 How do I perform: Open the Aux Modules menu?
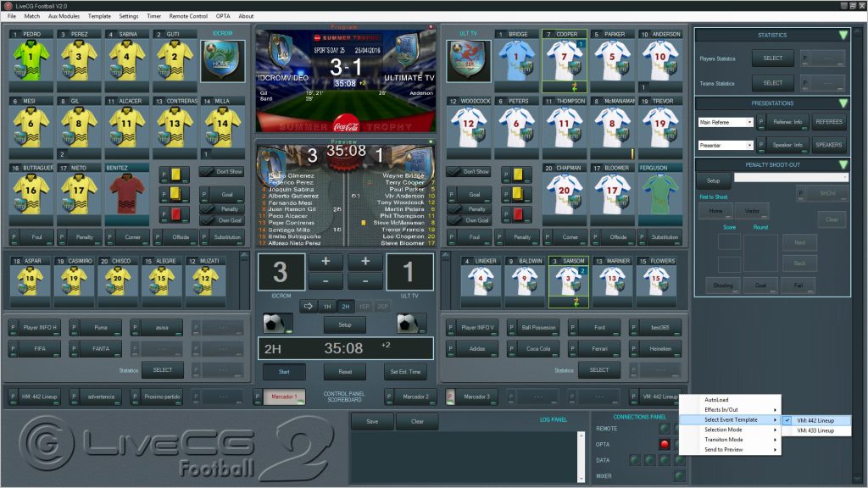tap(64, 16)
